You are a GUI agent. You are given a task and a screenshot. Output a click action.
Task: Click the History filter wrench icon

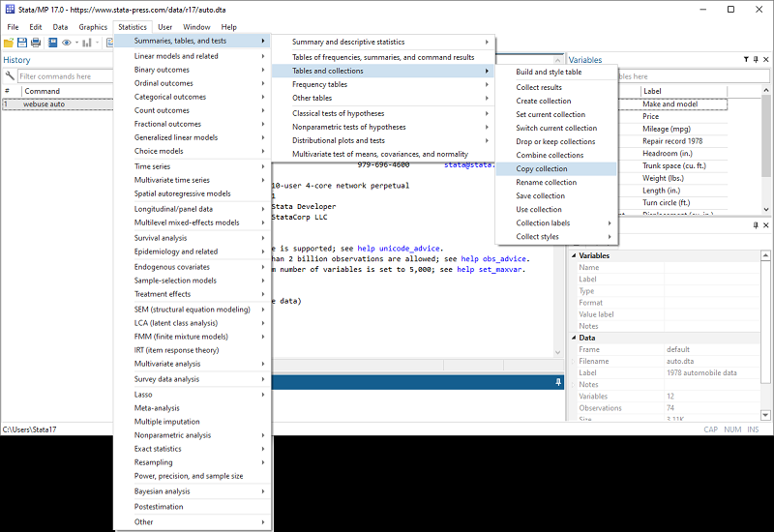[10, 75]
